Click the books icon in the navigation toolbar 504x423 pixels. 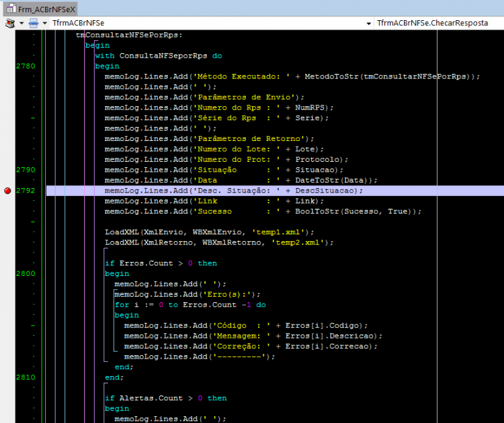click(10, 23)
